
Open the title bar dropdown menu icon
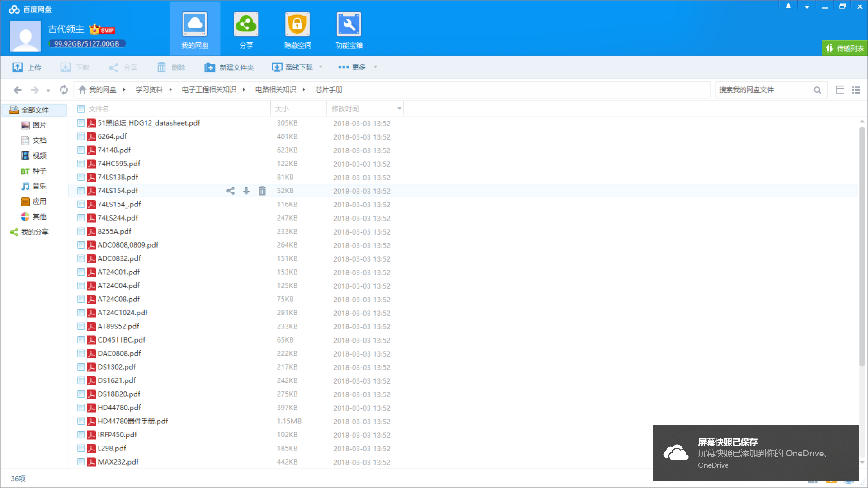click(807, 7)
